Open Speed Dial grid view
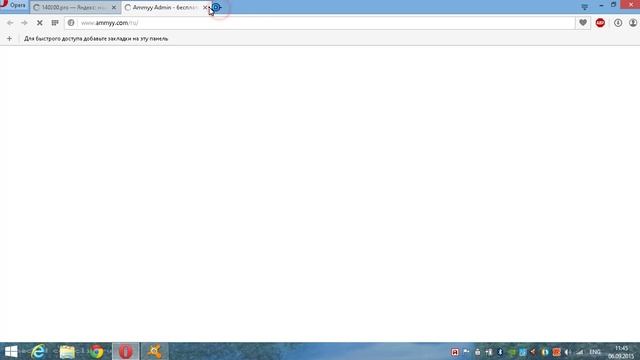This screenshot has width=640, height=360. pos(55,23)
